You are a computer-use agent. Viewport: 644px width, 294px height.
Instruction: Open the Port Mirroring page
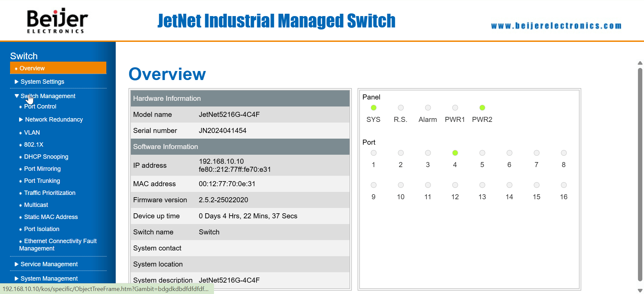[42, 169]
